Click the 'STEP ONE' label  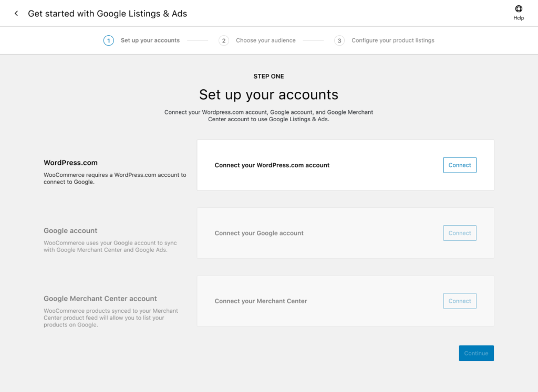[x=268, y=77]
